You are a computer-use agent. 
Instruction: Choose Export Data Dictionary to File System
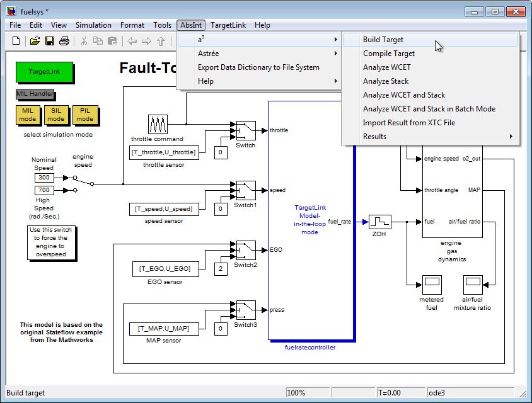click(x=259, y=67)
